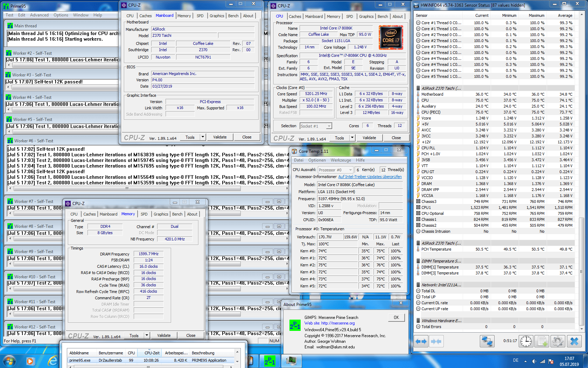Open the Window menu in Prime95

click(81, 15)
